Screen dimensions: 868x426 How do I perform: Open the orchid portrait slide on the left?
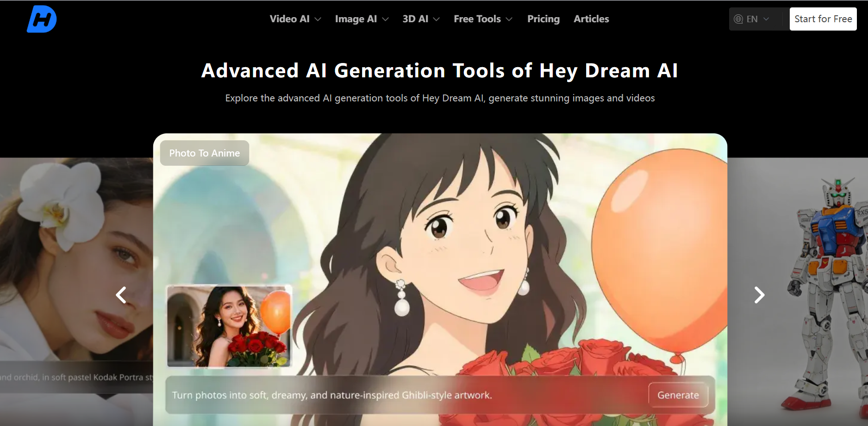pyautogui.click(x=76, y=292)
